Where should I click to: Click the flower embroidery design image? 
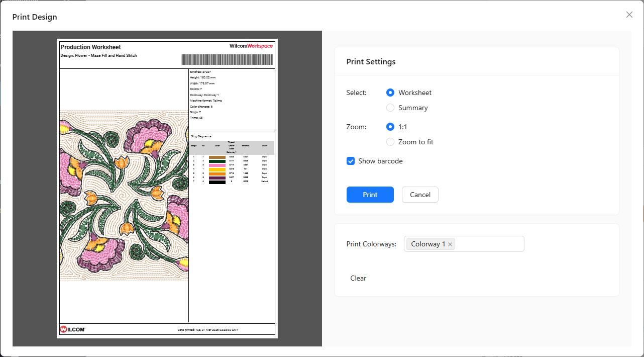click(124, 195)
